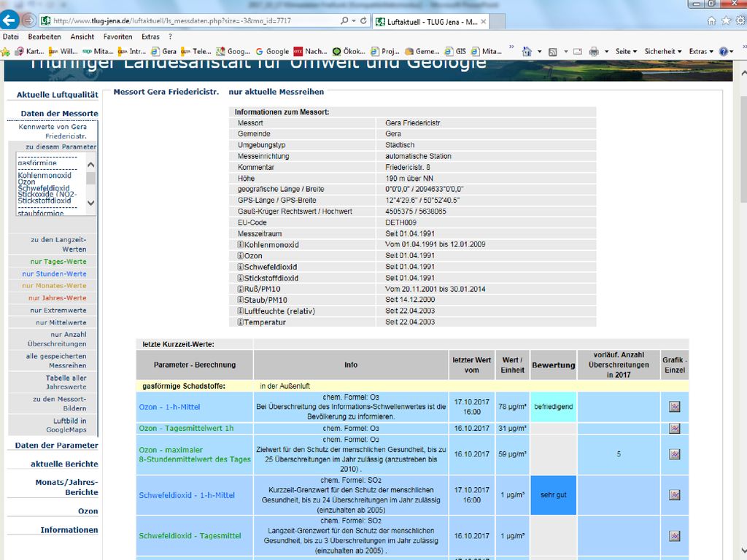Click the page vertical scrollbar thumb

(743, 149)
